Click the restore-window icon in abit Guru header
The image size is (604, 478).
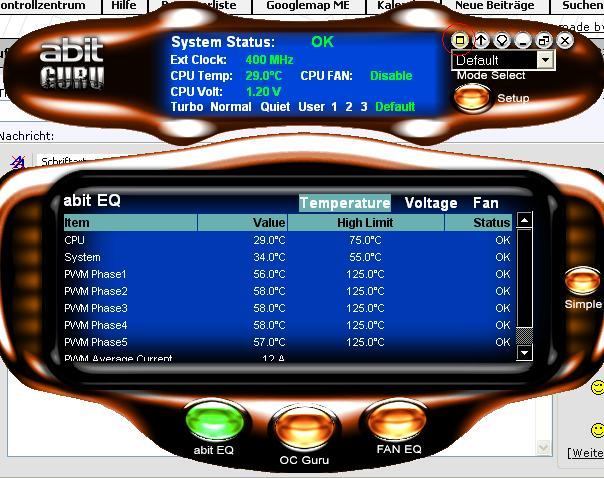click(x=544, y=40)
